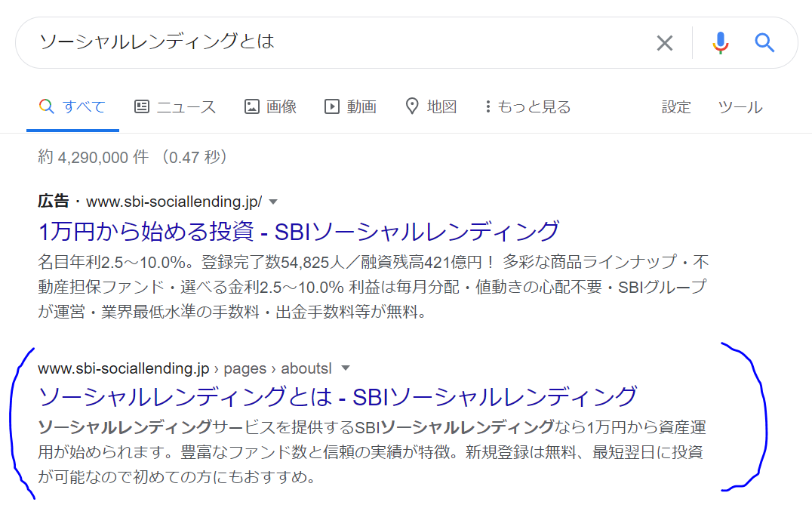Click the map pin icon beside 地図
The height and width of the screenshot is (505, 812).
(x=412, y=106)
